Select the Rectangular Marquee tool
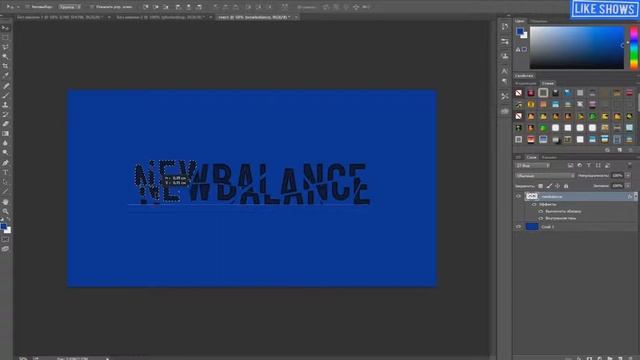The height and width of the screenshot is (360, 640). 5,38
